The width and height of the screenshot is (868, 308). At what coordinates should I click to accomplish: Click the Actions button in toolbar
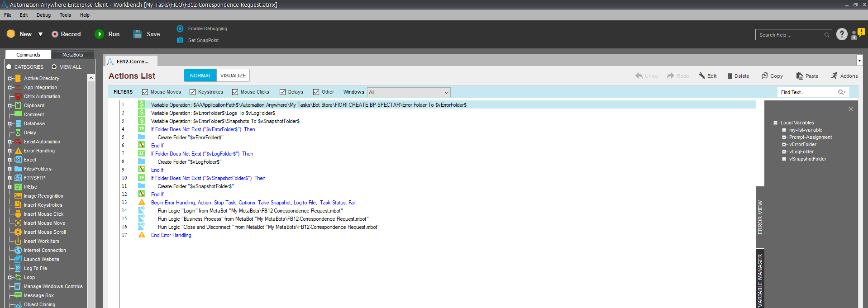click(x=844, y=76)
